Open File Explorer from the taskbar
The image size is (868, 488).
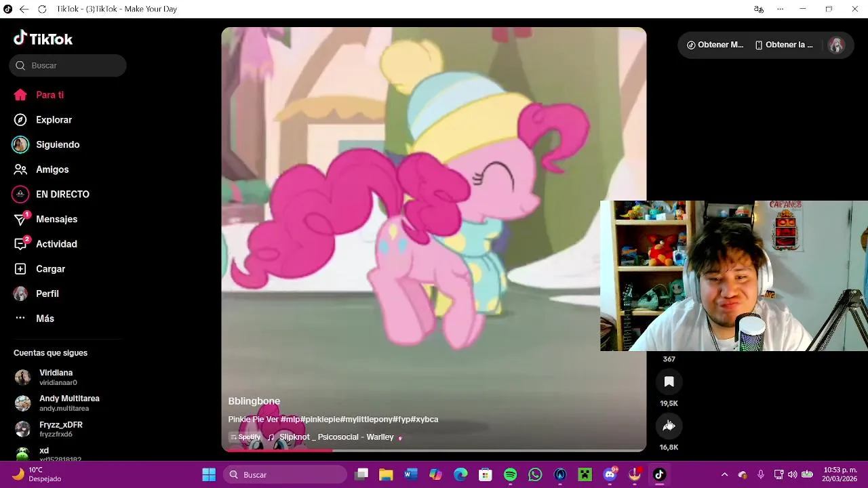(x=386, y=474)
